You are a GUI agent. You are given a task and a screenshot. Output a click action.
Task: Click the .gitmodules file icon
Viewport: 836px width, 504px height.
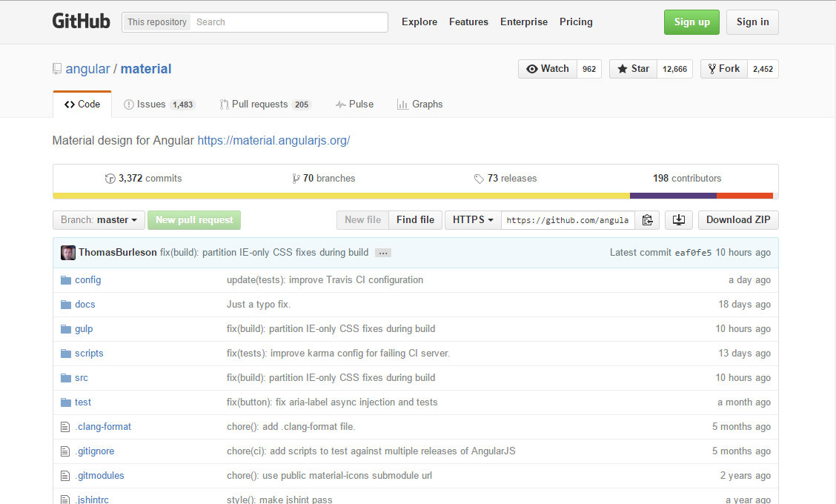pos(65,476)
